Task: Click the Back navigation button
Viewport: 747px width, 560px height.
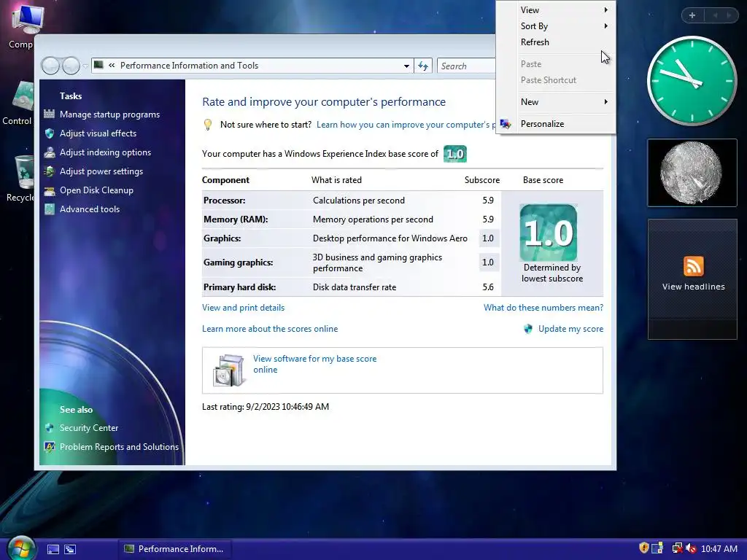Action: click(50, 66)
